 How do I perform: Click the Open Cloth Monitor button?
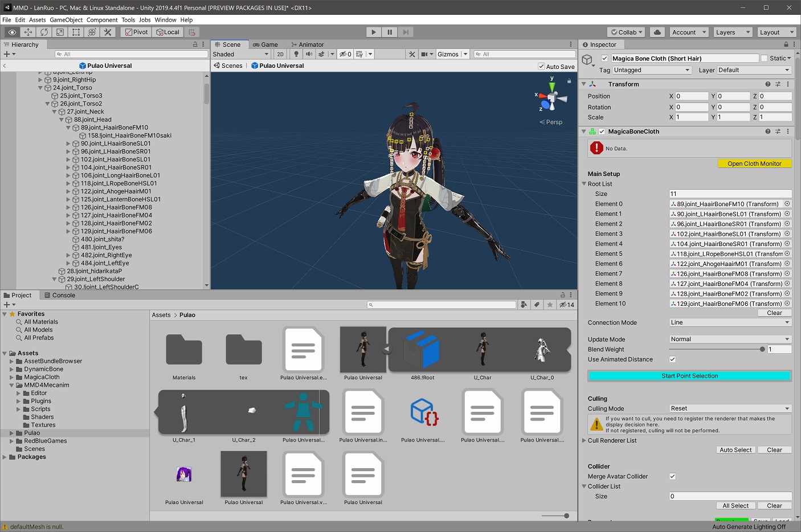pyautogui.click(x=754, y=163)
